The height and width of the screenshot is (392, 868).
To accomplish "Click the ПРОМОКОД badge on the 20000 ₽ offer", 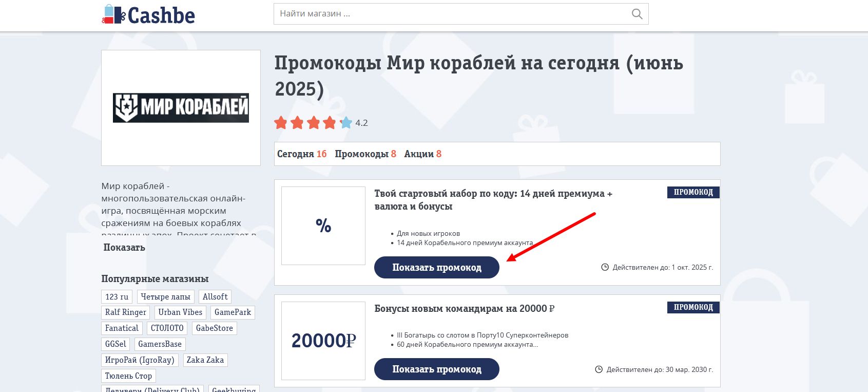I will click(693, 307).
